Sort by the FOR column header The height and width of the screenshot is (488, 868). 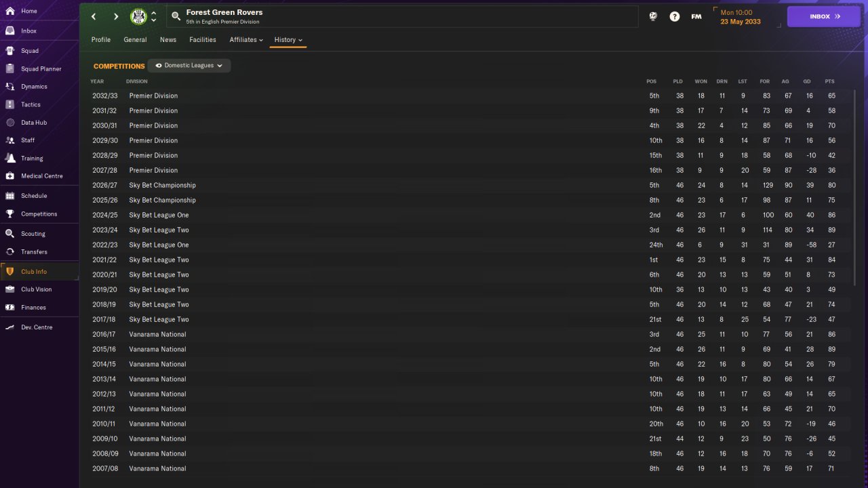click(764, 81)
